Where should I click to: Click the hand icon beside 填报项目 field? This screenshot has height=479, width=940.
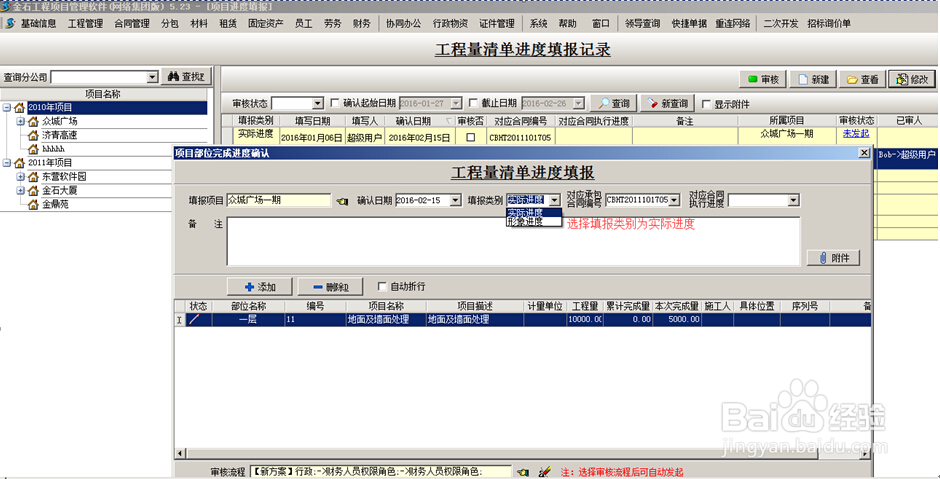point(342,201)
